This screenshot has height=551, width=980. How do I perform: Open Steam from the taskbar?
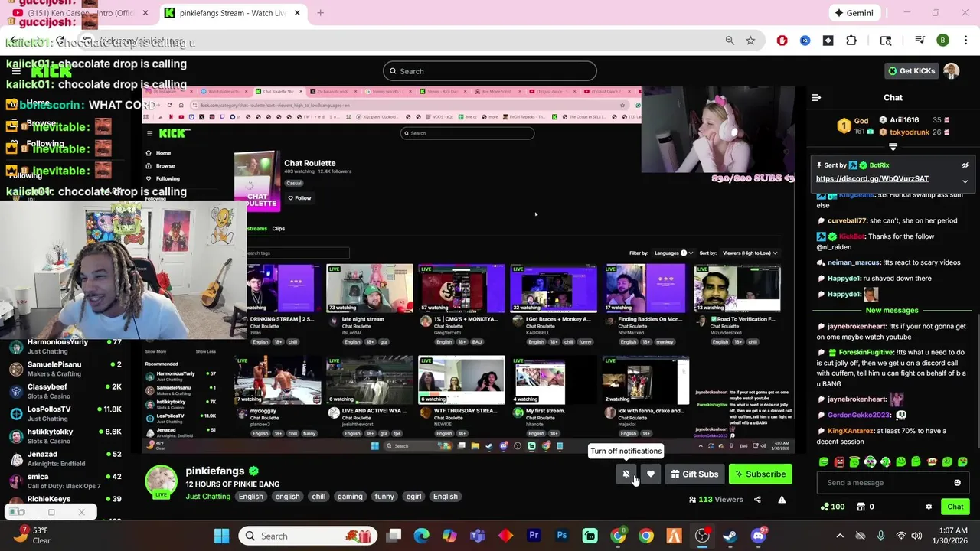click(x=730, y=536)
